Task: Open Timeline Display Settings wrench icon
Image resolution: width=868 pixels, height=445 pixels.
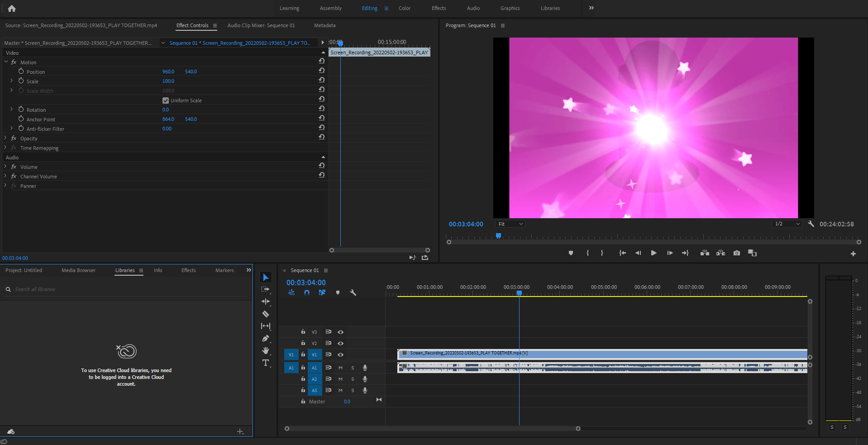Action: [x=353, y=292]
